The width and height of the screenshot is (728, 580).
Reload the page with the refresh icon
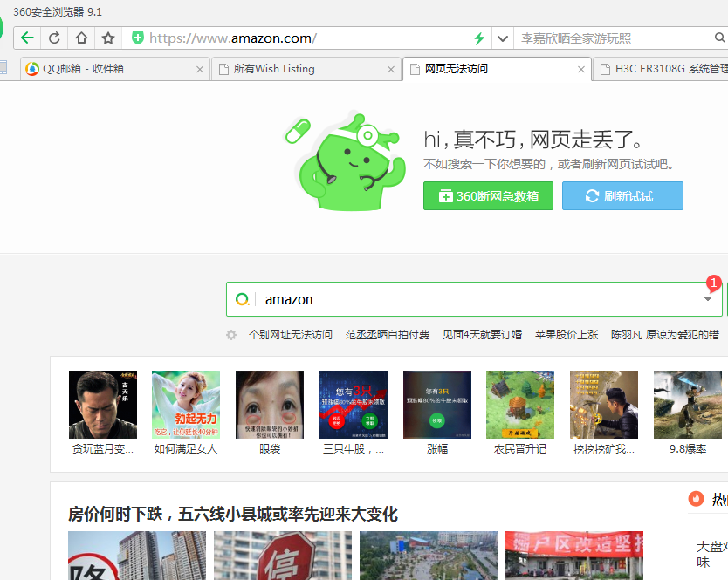tap(54, 38)
